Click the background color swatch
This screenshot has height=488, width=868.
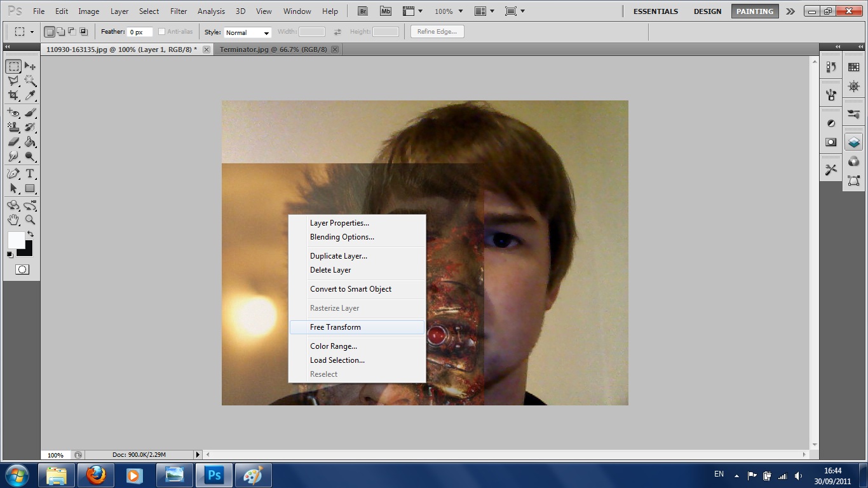[x=27, y=250]
